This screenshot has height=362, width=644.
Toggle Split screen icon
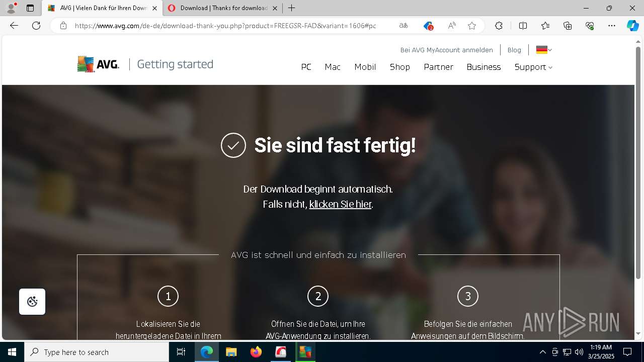pos(523,26)
